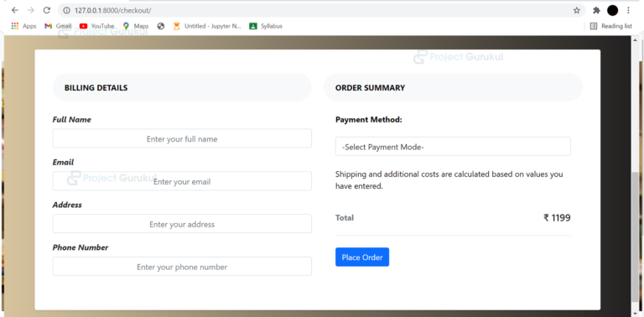Reload the checkout page
Viewport: 644px width, 317px height.
(x=46, y=10)
